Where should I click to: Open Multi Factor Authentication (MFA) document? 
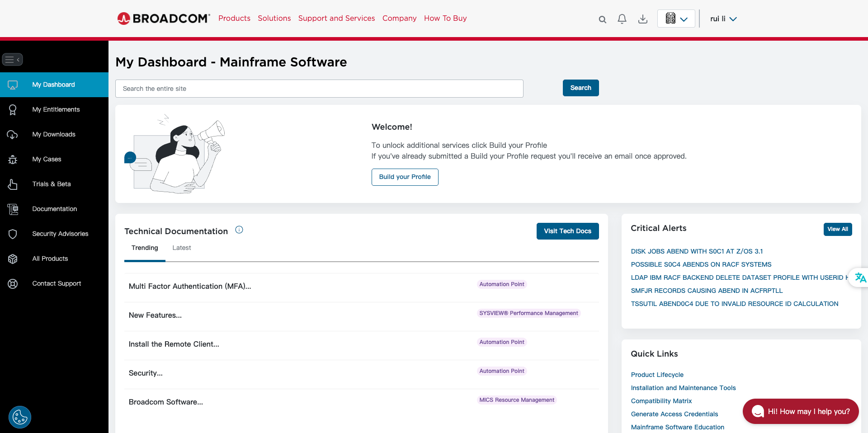tap(190, 287)
